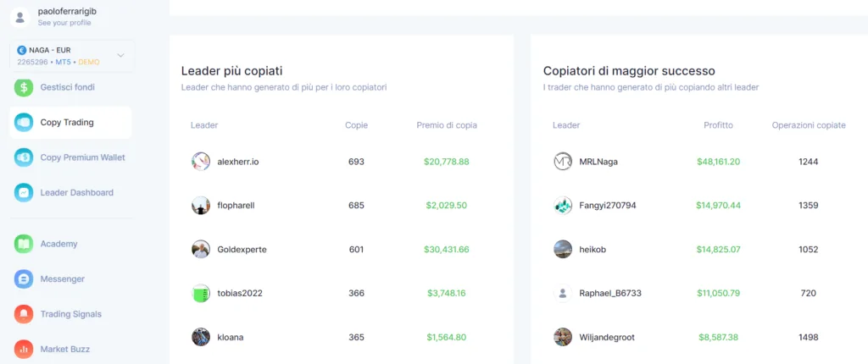
Task: Click the profile avatar icon for paoloferrarigib
Action: [20, 17]
